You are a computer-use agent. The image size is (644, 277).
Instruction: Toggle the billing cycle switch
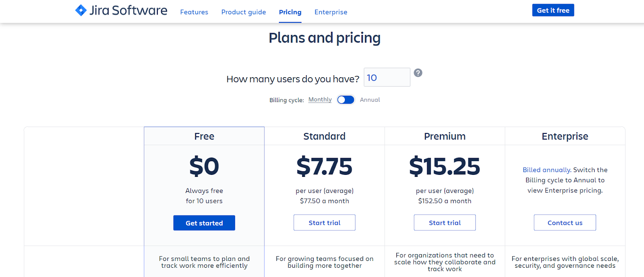[345, 100]
